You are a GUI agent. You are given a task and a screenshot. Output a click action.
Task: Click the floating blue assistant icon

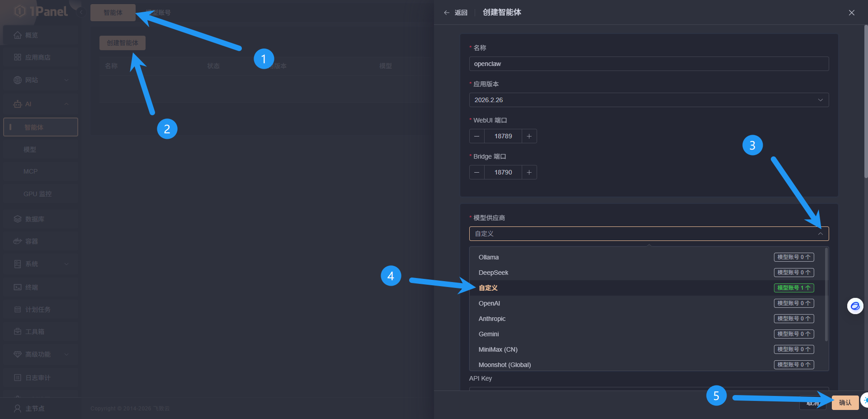(855, 306)
